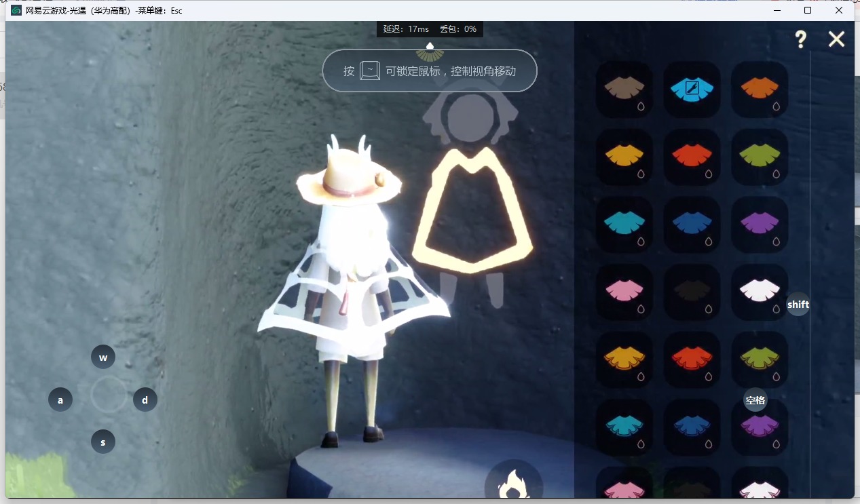Close the cape wardrobe with X
Screen dimensions: 860x504
(x=836, y=39)
